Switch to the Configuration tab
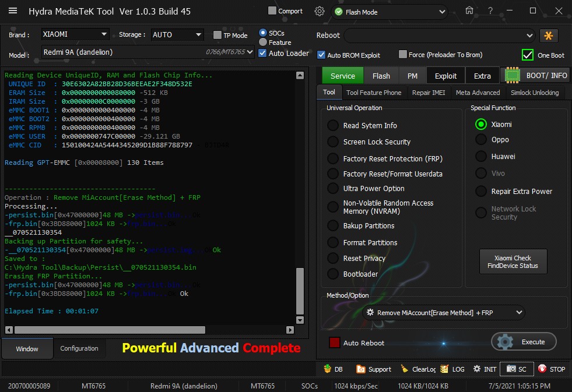The width and height of the screenshot is (572, 392). tap(79, 348)
